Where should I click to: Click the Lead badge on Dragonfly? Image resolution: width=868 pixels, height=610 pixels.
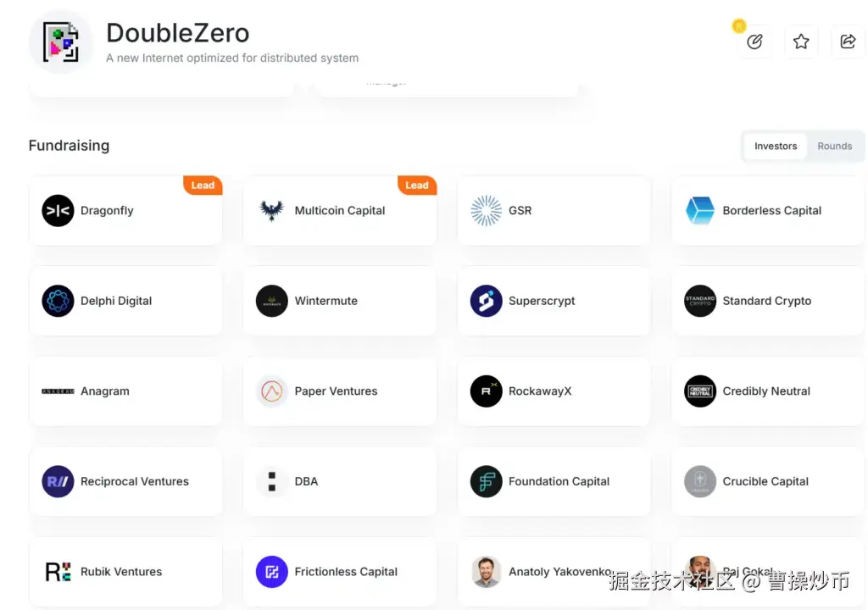click(203, 185)
